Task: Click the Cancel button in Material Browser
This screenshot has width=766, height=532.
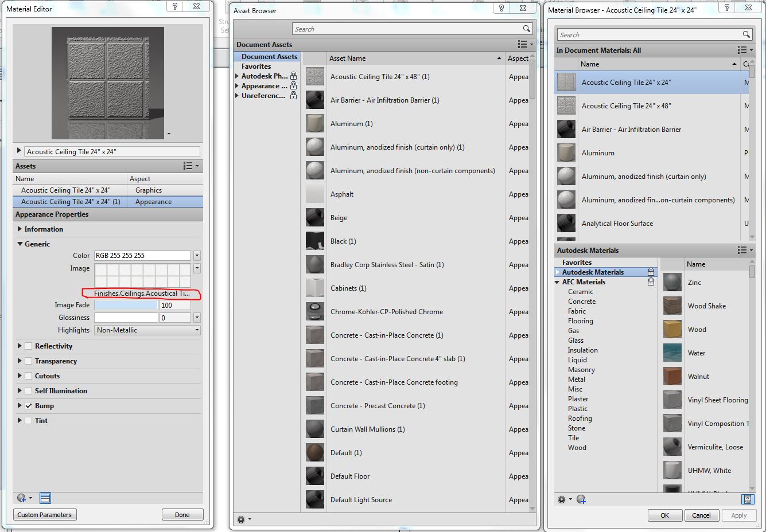Action: (701, 515)
